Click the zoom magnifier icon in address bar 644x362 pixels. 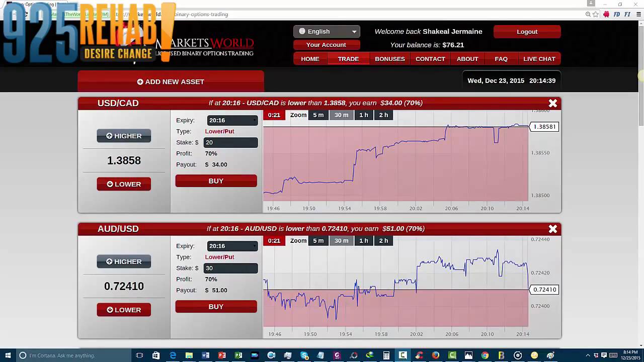point(588,14)
